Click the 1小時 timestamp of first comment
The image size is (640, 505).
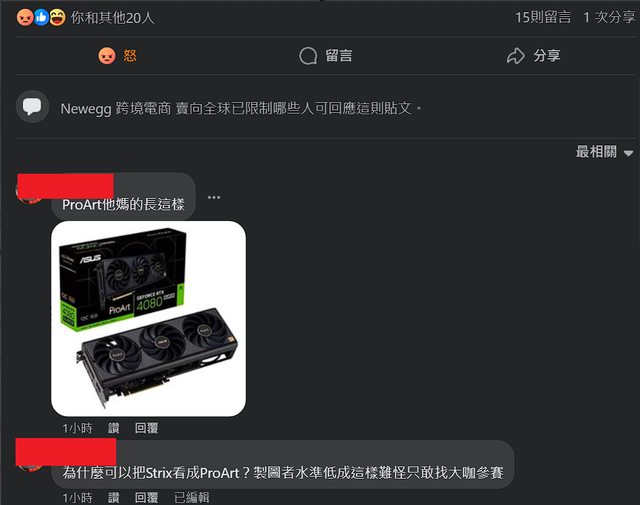pyautogui.click(x=78, y=428)
